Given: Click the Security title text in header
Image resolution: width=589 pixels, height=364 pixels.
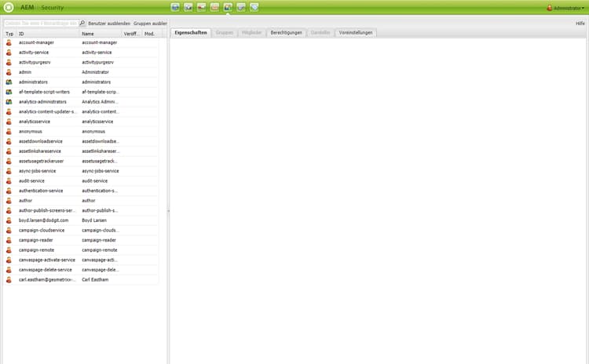Looking at the screenshot, I should pyautogui.click(x=52, y=8).
